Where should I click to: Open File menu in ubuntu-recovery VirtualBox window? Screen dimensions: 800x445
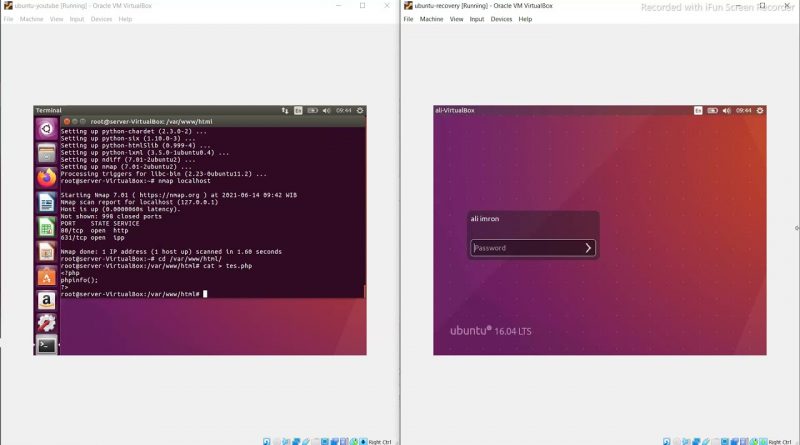[408, 19]
